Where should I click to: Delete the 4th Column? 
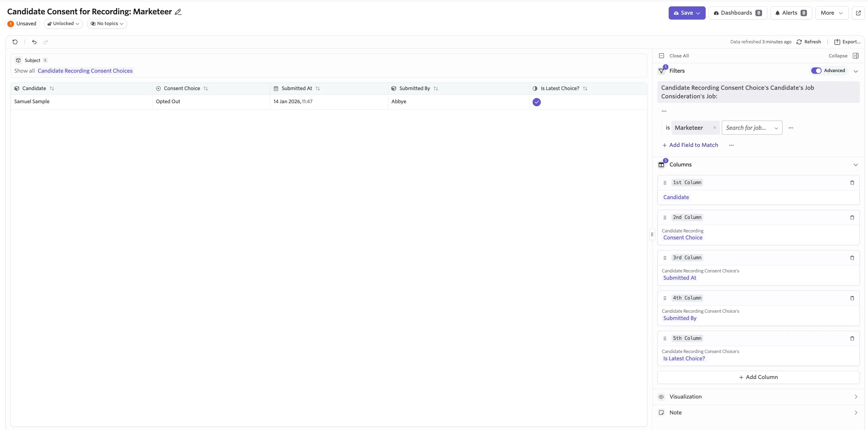click(x=852, y=298)
